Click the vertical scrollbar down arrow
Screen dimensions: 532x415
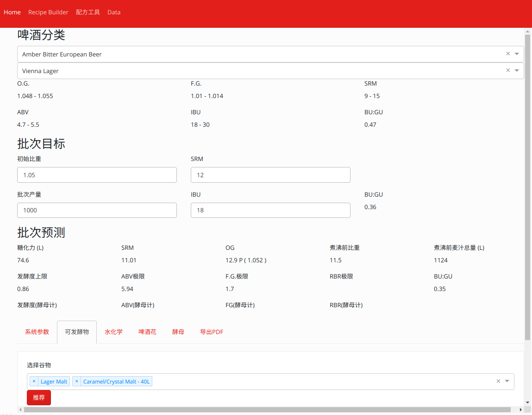528,403
